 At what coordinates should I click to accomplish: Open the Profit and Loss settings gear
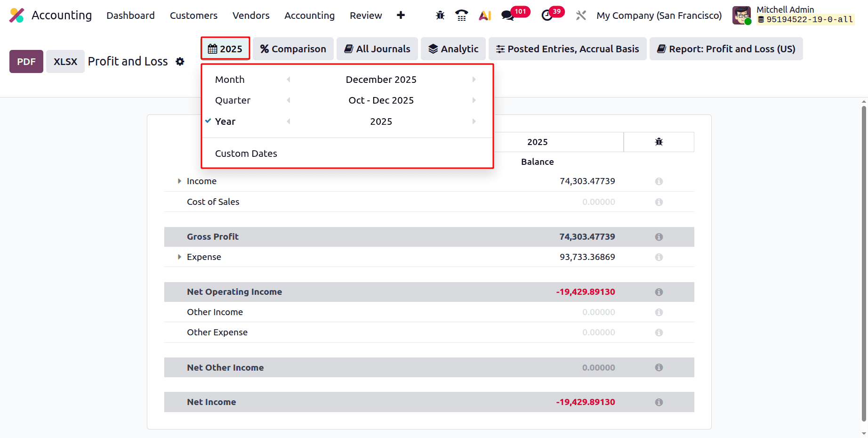(x=180, y=61)
